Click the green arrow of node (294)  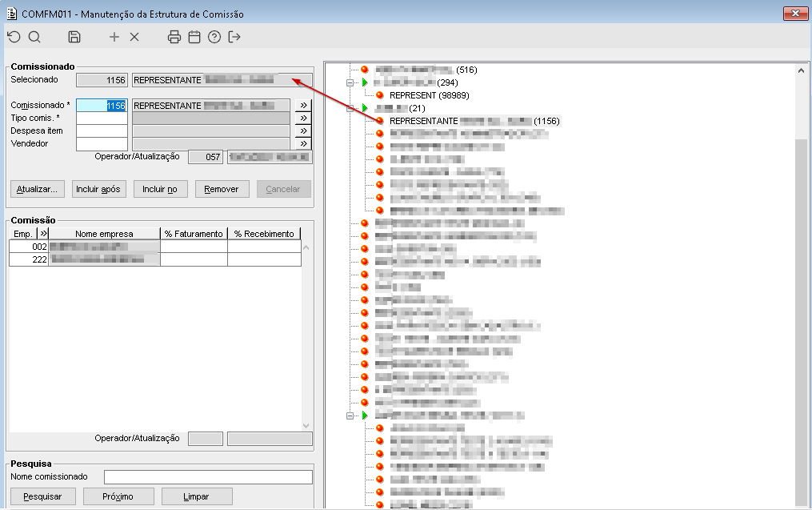click(x=365, y=83)
